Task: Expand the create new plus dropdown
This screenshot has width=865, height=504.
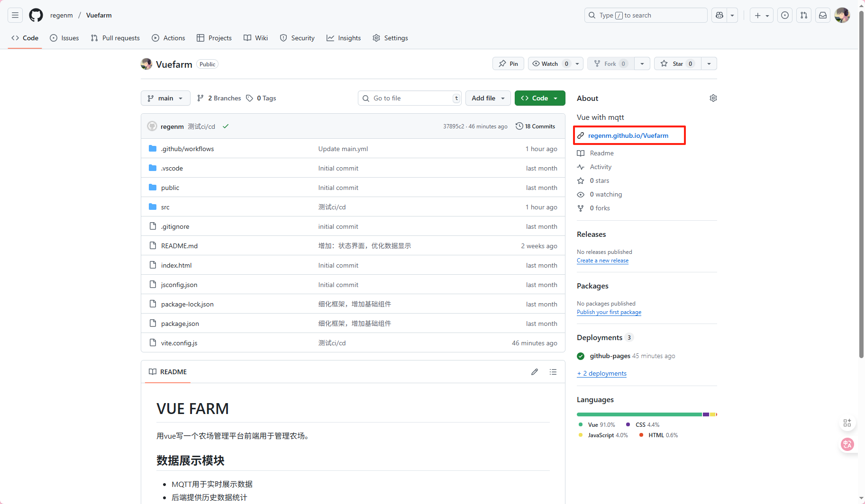Action: pos(762,15)
